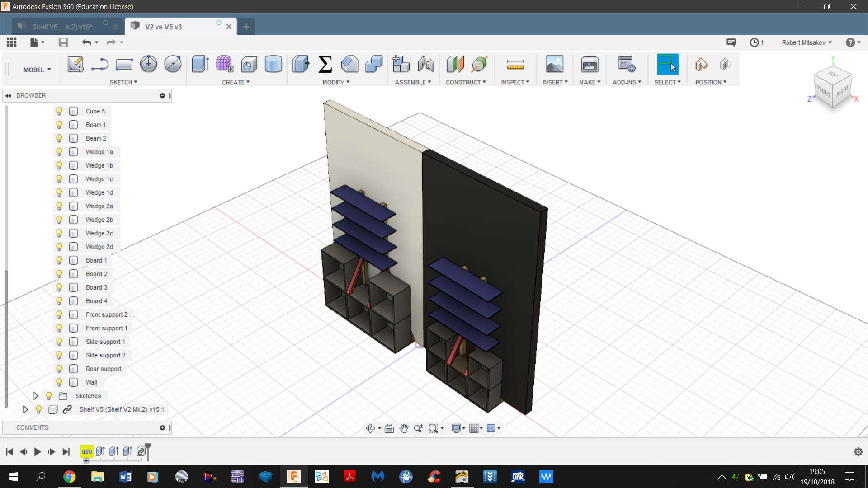Image resolution: width=868 pixels, height=488 pixels.
Task: Select the Press Pull tool
Action: (x=301, y=65)
